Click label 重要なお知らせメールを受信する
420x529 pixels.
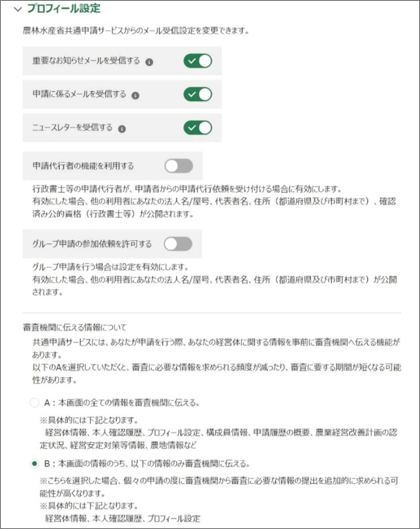(86, 61)
